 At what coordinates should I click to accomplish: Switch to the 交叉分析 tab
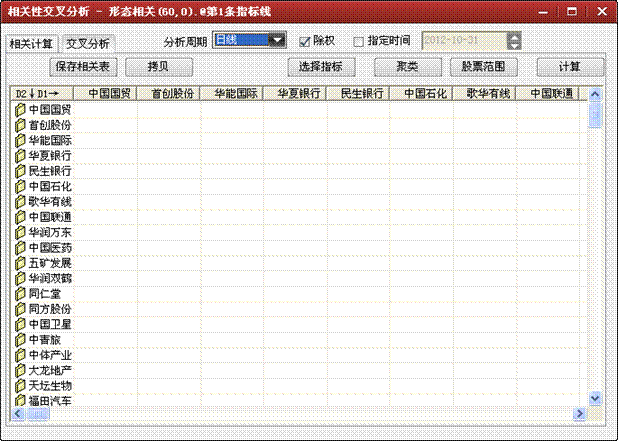87,43
